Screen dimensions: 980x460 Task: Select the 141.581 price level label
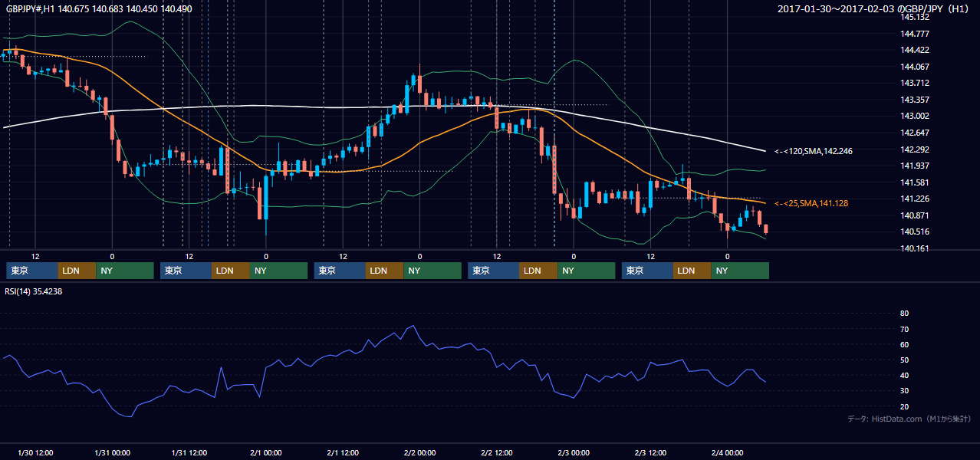click(916, 182)
